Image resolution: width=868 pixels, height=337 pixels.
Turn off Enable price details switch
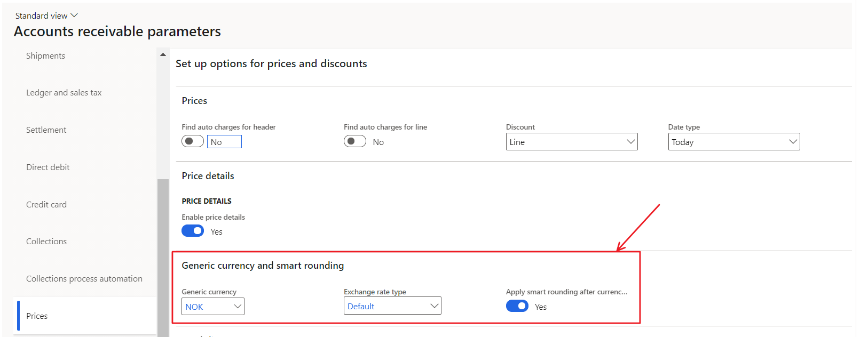[x=192, y=231]
